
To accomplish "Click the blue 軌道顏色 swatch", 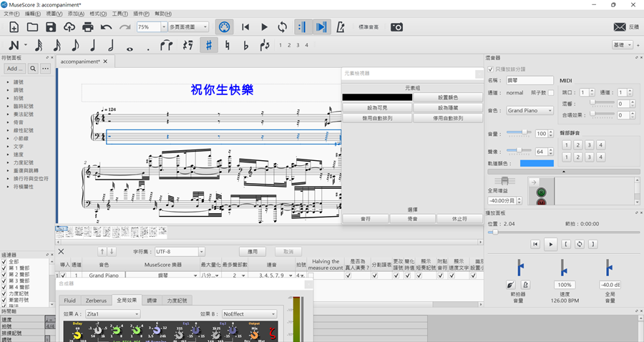I will [537, 163].
